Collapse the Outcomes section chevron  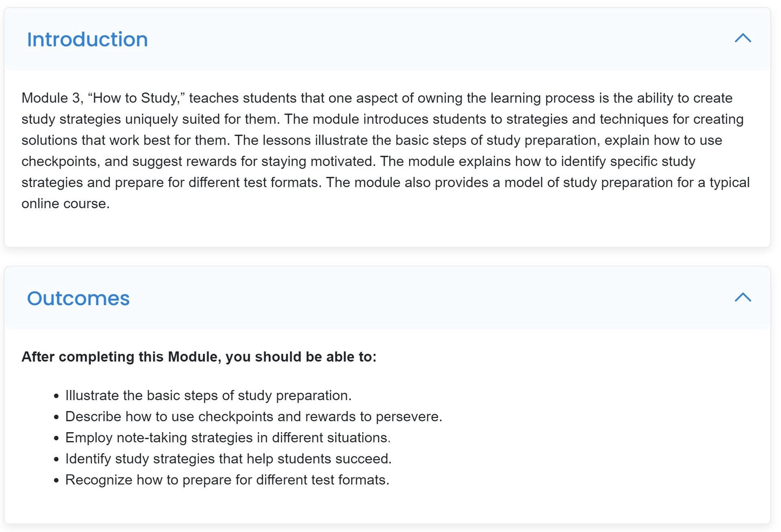pyautogui.click(x=743, y=298)
